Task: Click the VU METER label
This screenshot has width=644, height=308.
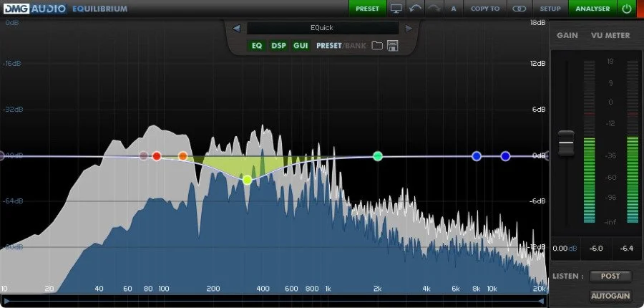Action: tap(610, 35)
